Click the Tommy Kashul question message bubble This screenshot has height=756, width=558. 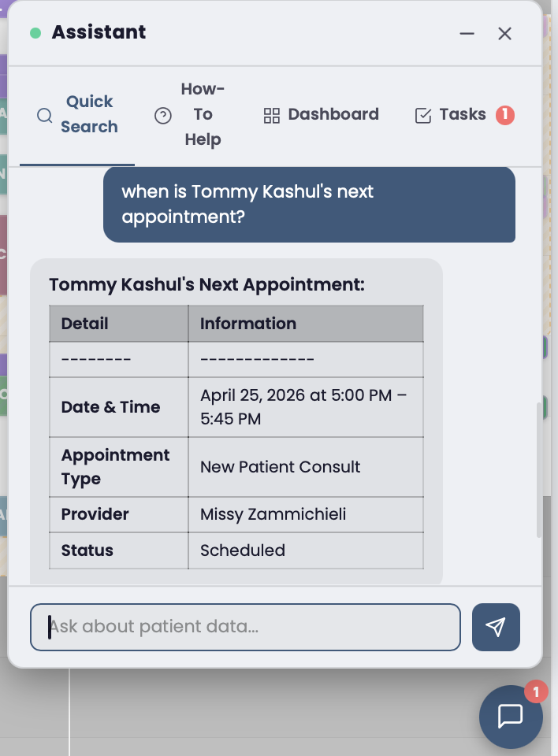click(x=309, y=204)
